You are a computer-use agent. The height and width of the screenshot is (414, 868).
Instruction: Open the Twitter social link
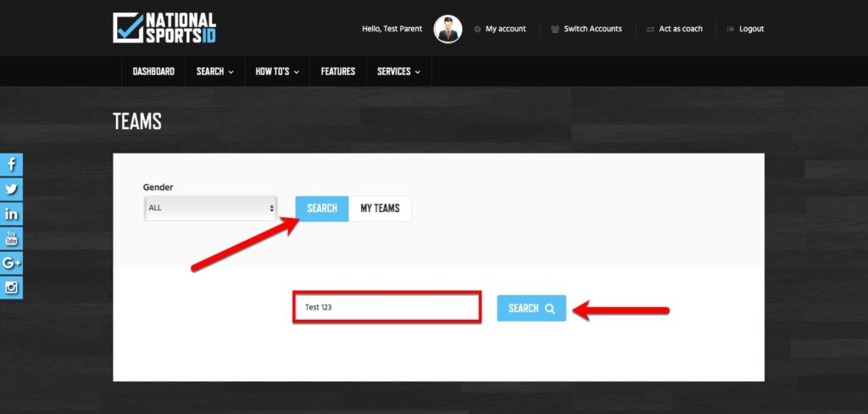click(11, 189)
